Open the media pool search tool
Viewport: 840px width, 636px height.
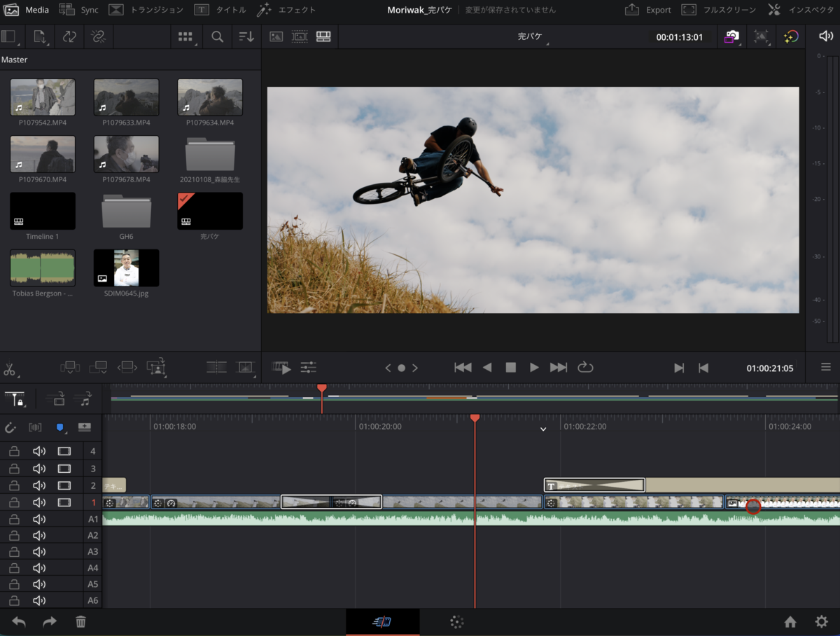click(218, 37)
